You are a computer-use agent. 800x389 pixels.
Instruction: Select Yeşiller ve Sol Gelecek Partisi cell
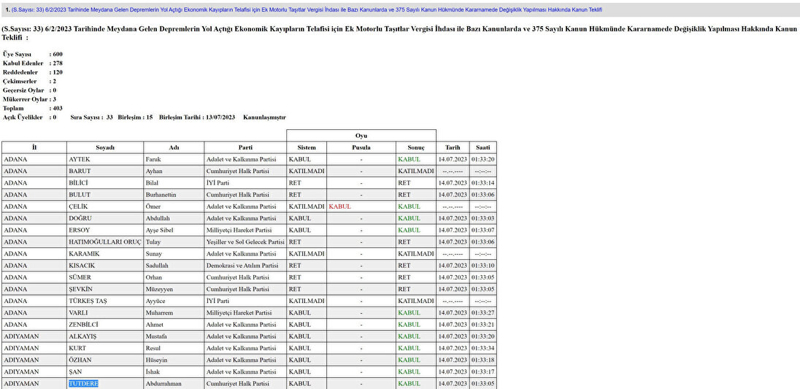tap(245, 242)
